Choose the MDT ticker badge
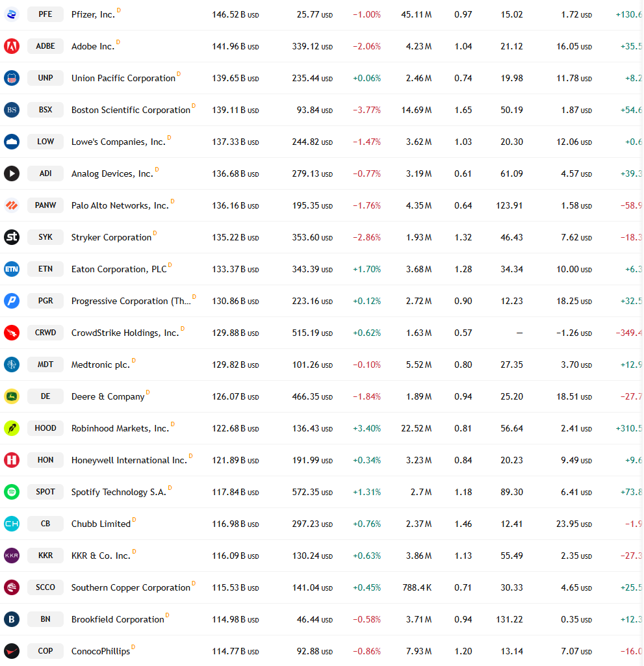The image size is (644, 666). (x=45, y=365)
